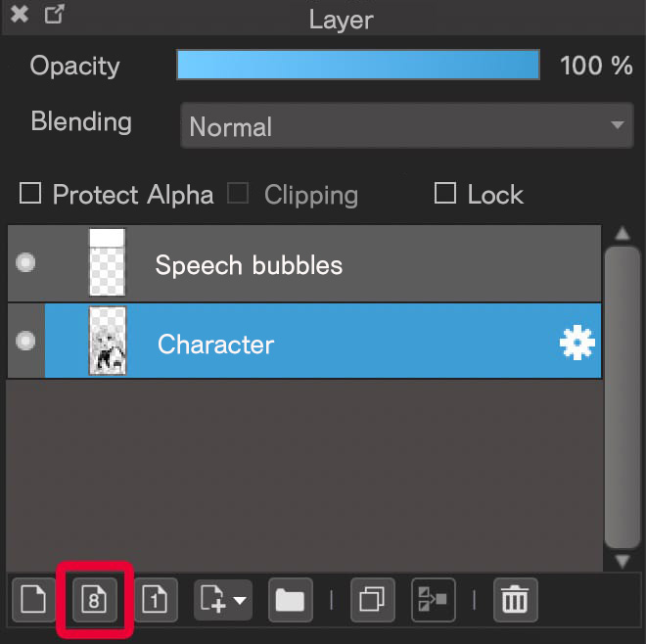Enable the Protect Alpha checkbox
This screenshot has height=644, width=646.
[30, 193]
